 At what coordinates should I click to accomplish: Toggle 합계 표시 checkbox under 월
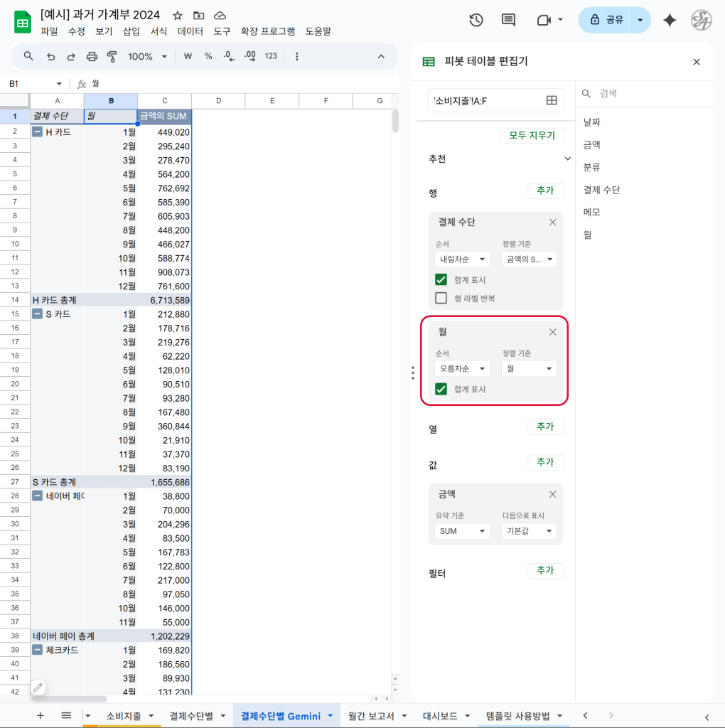441,389
